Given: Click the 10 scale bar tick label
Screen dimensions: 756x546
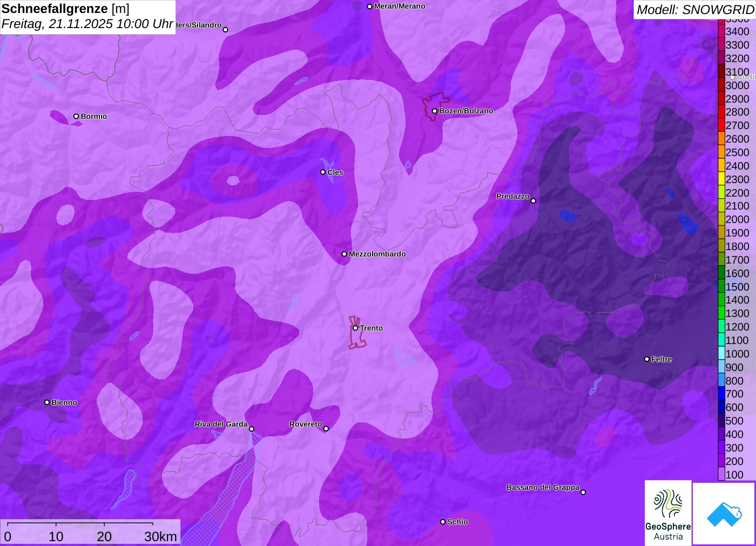Looking at the screenshot, I should pyautogui.click(x=56, y=536).
